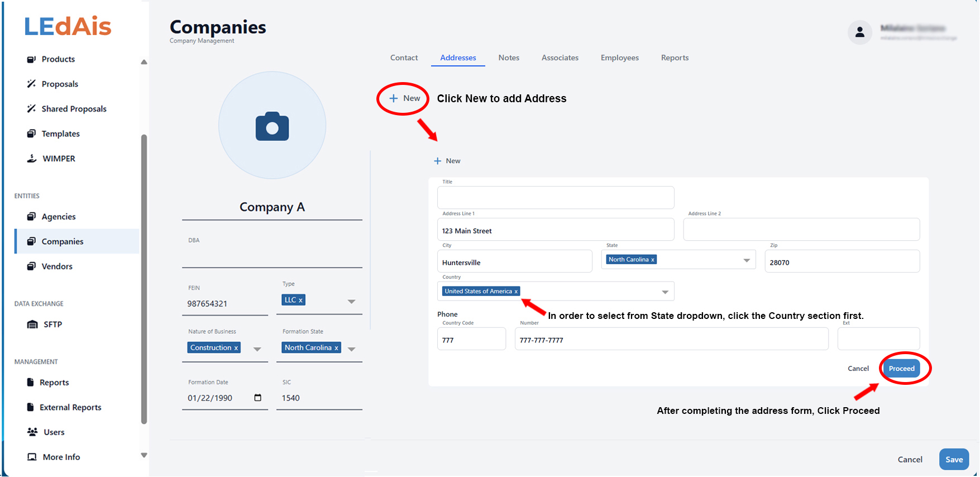The image size is (980, 477).
Task: Click Proceed to submit address
Action: pos(901,369)
